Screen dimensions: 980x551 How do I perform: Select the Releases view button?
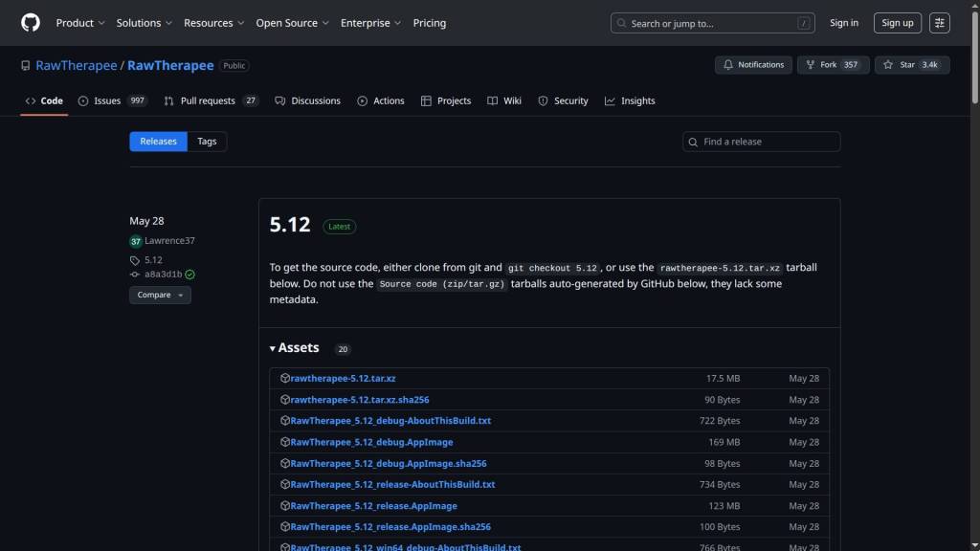(158, 142)
